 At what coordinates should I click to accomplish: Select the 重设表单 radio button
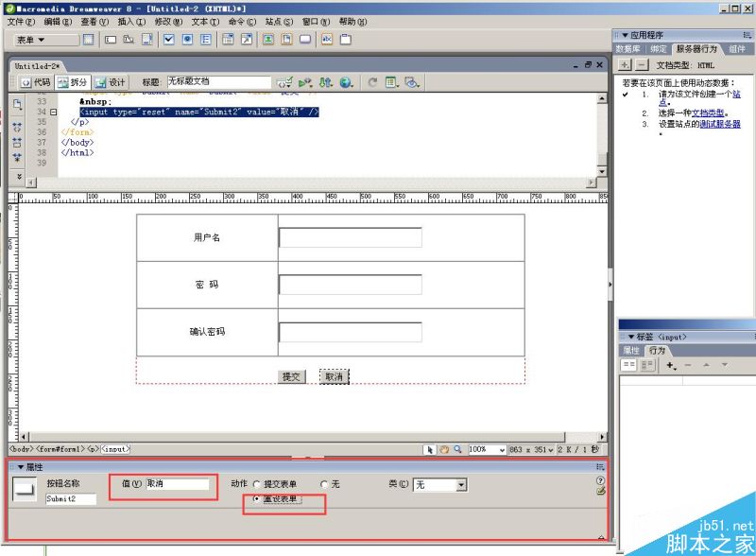click(x=257, y=498)
